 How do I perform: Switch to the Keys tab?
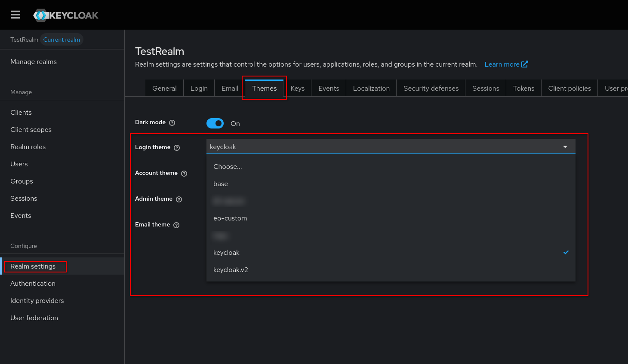click(298, 88)
